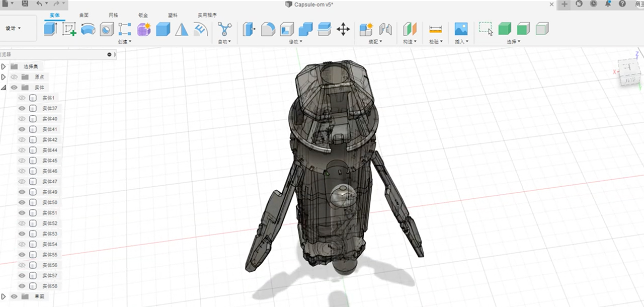The width and height of the screenshot is (644, 307).
Task: Switch to the 钣金 tab
Action: coord(143,16)
